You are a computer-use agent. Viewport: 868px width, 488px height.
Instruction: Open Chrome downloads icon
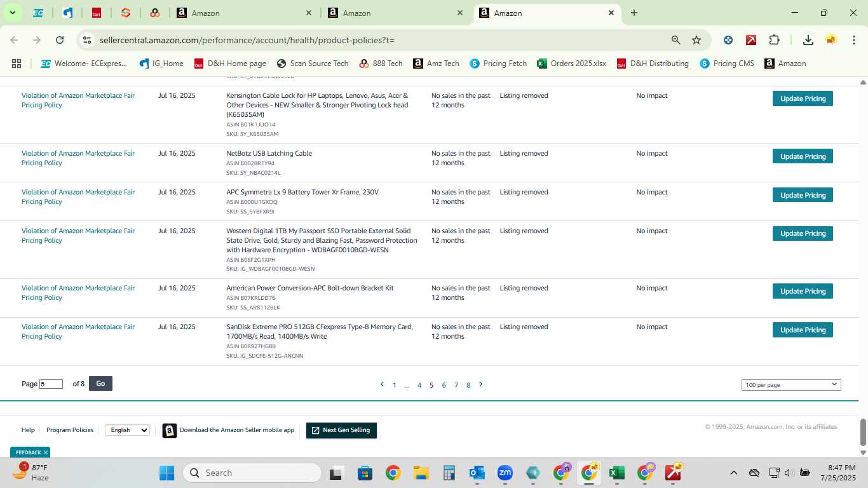tap(808, 40)
